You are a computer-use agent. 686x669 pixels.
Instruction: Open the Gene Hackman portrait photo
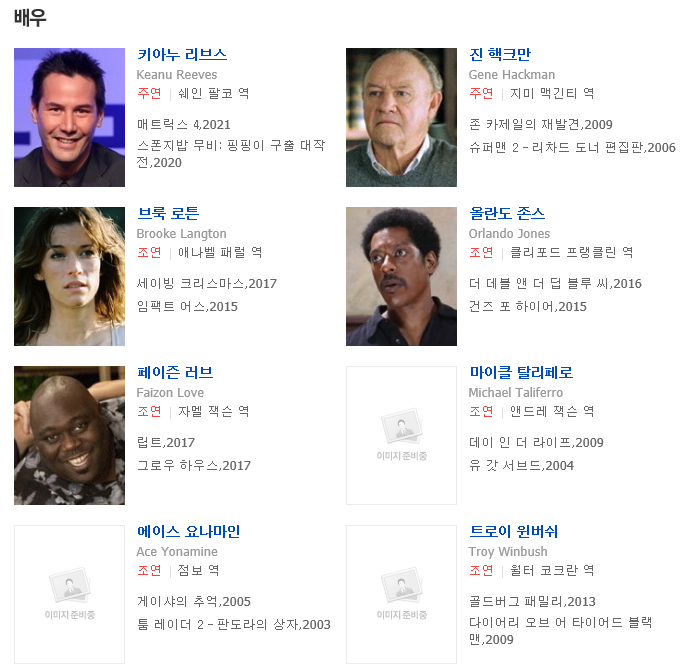[401, 117]
